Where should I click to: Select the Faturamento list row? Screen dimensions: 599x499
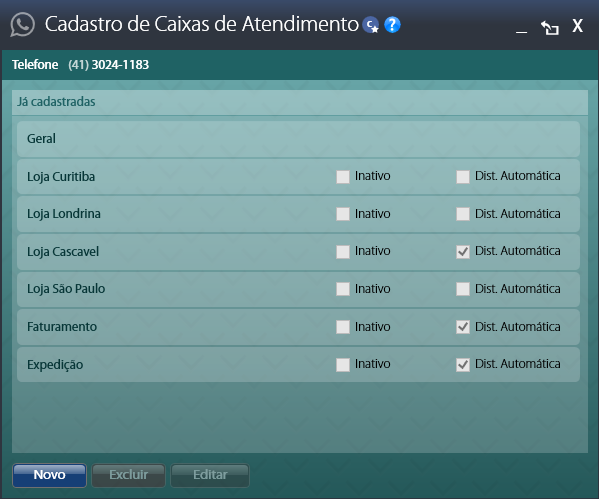298,327
